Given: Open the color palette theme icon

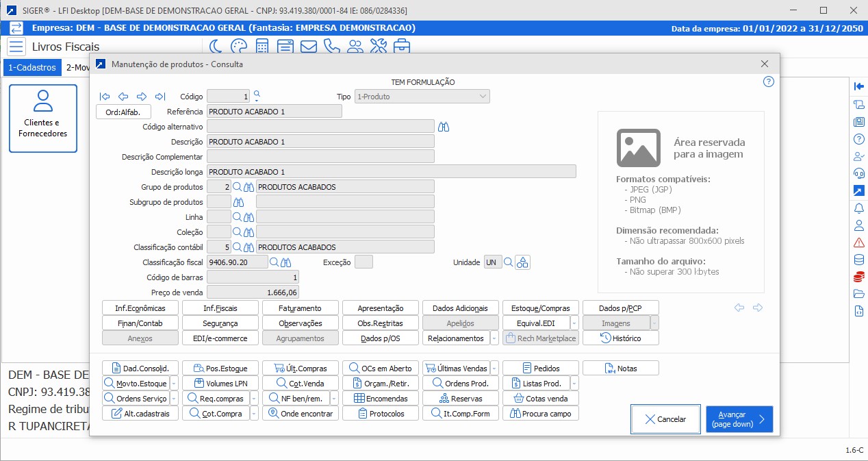Looking at the screenshot, I should click(x=238, y=47).
